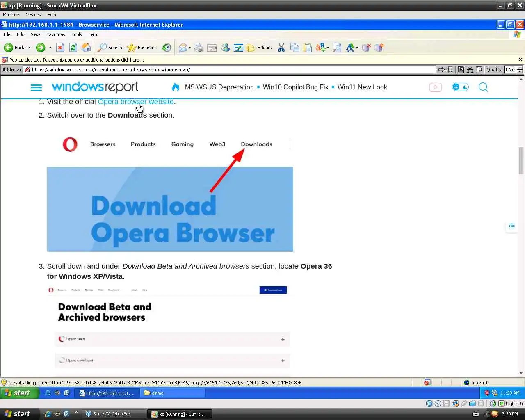This screenshot has height=420, width=525.
Task: Expand the Mail icon dropdown arrow
Action: (x=190, y=48)
